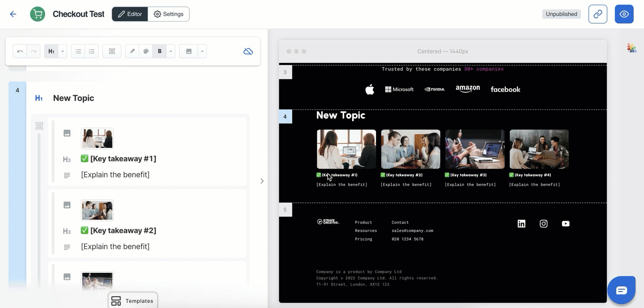Viewport: 644px width, 308px height.
Task: Click the container block icon below New Topic
Action: [x=39, y=126]
